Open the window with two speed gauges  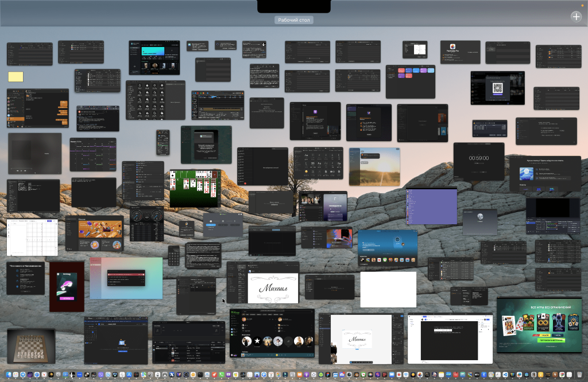tap(146, 224)
